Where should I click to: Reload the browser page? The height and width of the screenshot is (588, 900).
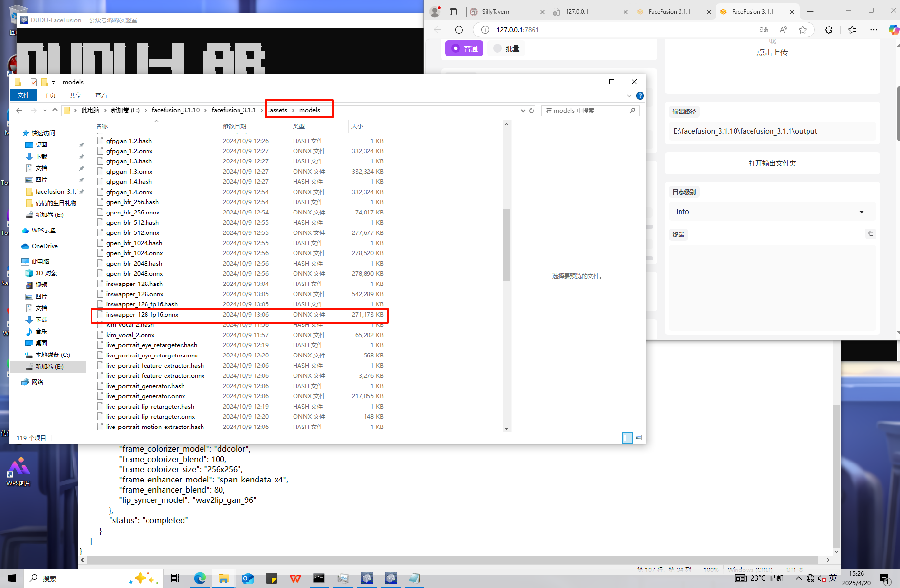[x=459, y=30]
